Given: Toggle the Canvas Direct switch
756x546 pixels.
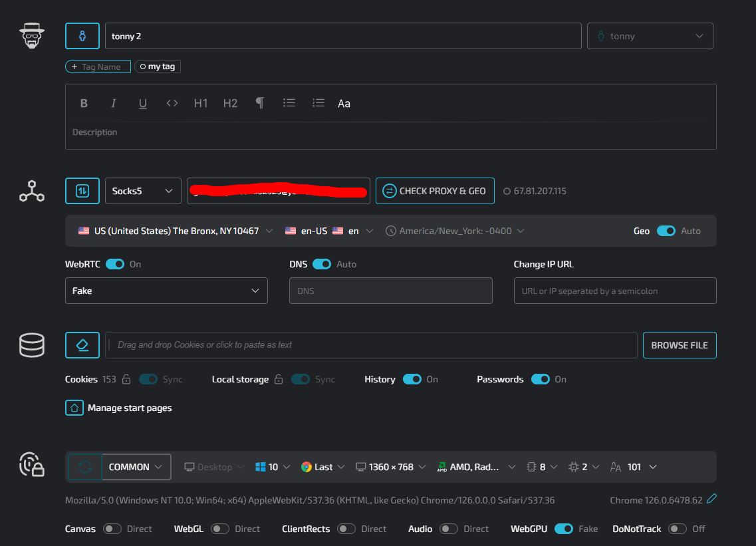Looking at the screenshot, I should click(x=112, y=529).
